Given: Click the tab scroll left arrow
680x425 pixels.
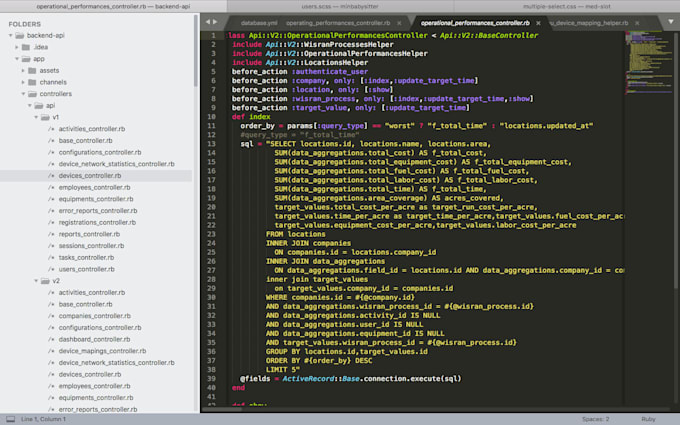Looking at the screenshot, I should click(x=206, y=21).
